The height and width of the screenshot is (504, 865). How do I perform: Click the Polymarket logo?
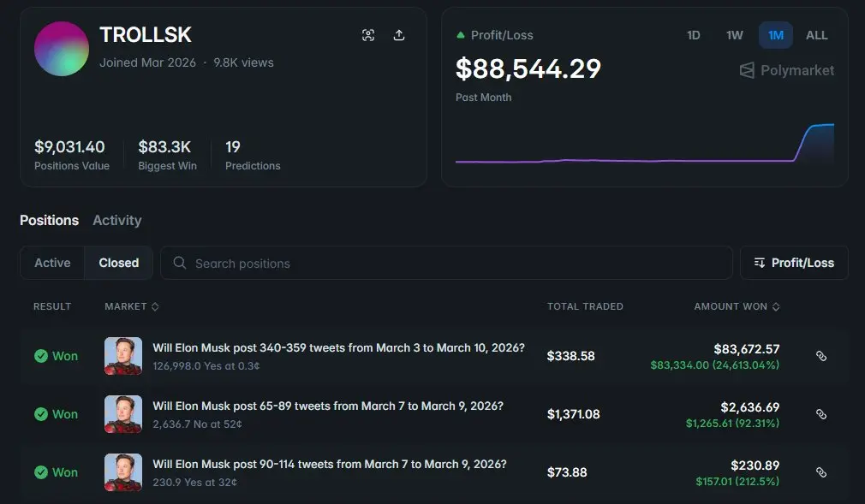[x=786, y=70]
